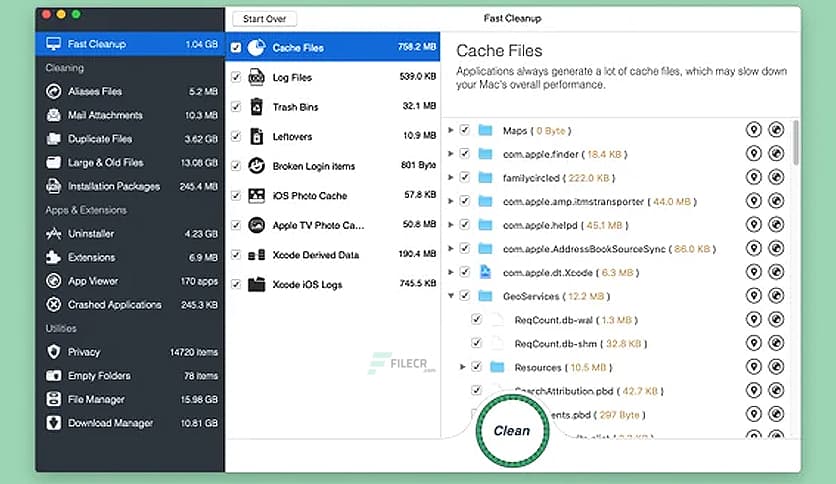The height and width of the screenshot is (484, 836).
Task: Uncheck the Trash Bins checkbox
Action: click(236, 107)
